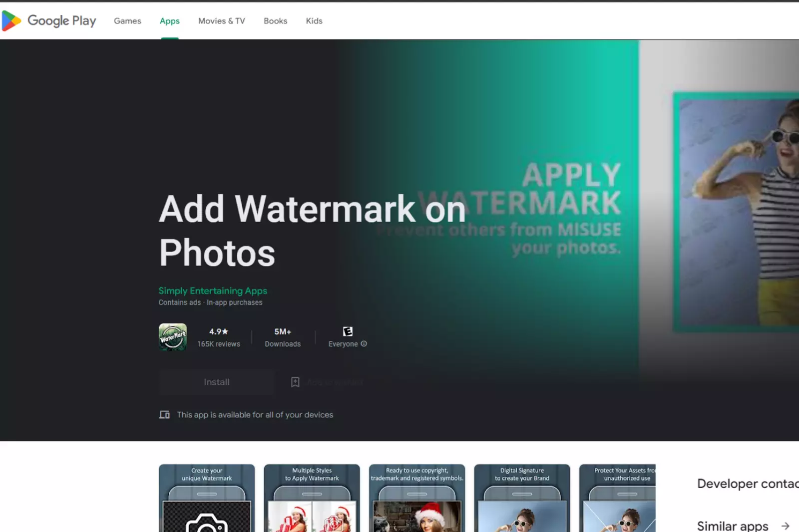The image size is (799, 532).
Task: Click the add to wishlist bookmark icon
Action: pos(295,382)
